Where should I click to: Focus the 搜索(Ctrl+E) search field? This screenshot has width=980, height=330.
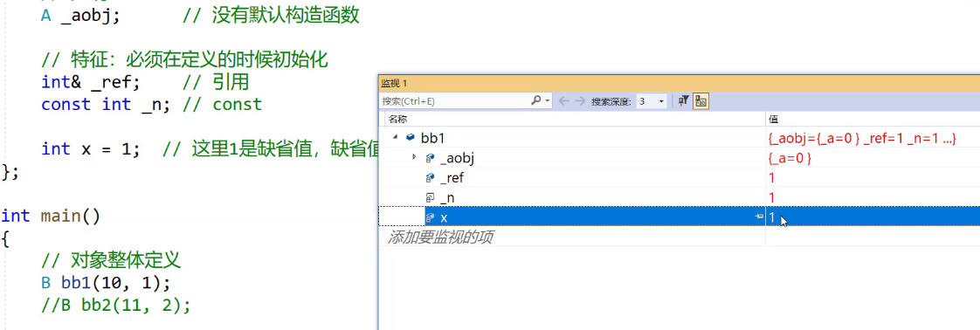pyautogui.click(x=456, y=100)
